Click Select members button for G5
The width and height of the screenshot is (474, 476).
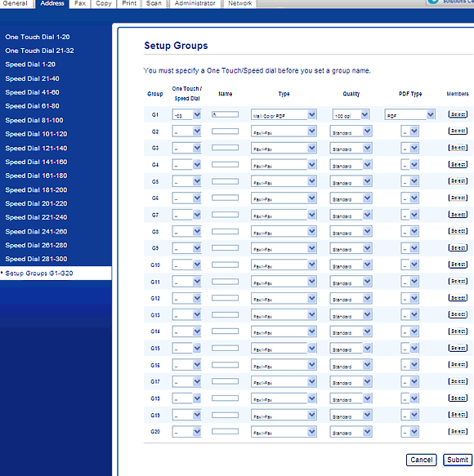[x=458, y=181]
